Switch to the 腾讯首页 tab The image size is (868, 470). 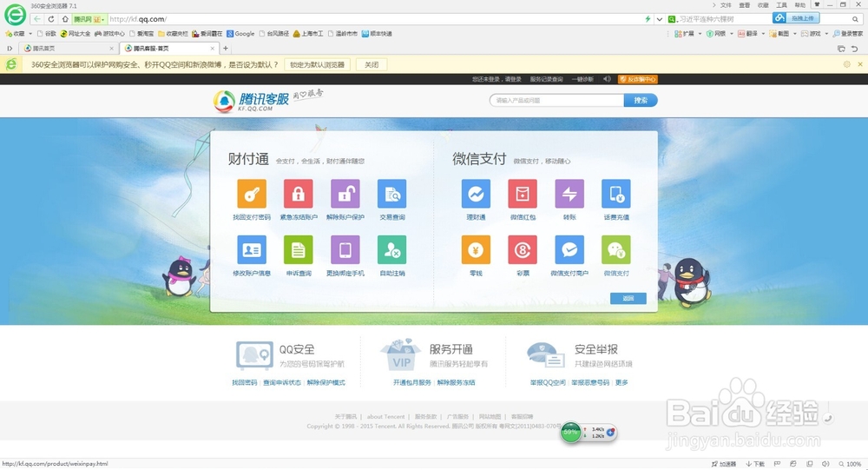click(x=68, y=49)
